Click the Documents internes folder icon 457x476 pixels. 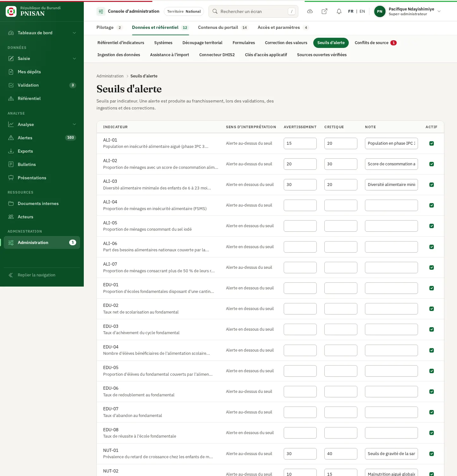click(x=11, y=203)
